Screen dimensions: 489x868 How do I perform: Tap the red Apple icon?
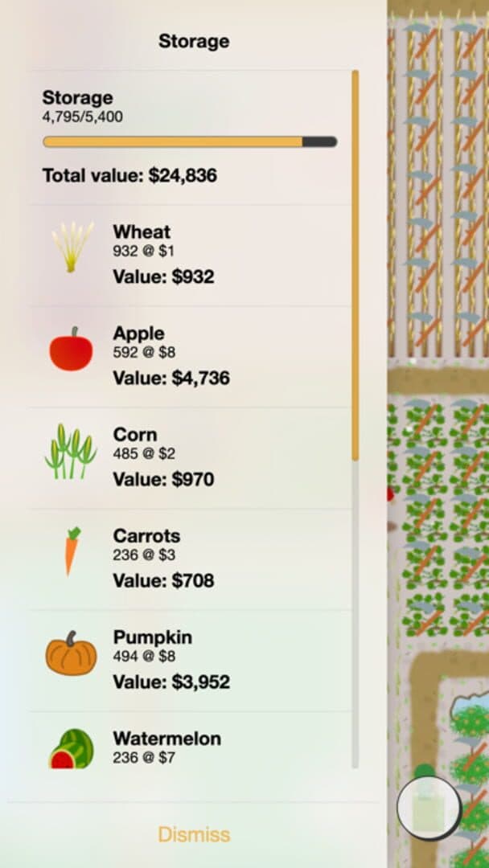[x=71, y=349]
